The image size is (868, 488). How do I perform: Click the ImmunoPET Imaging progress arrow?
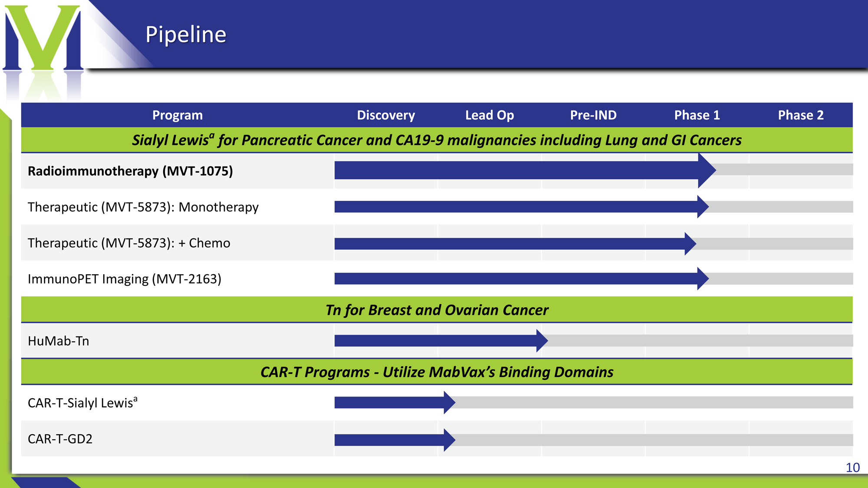click(522, 278)
